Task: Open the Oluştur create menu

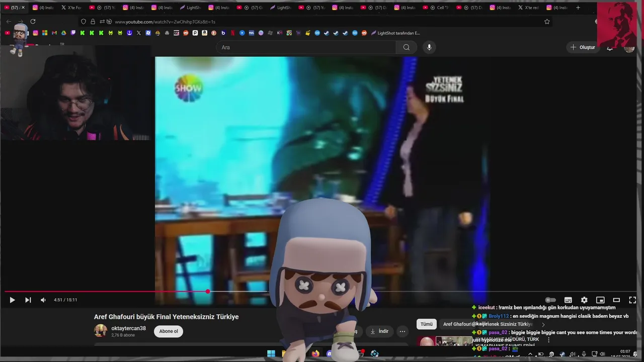Action: click(583, 47)
